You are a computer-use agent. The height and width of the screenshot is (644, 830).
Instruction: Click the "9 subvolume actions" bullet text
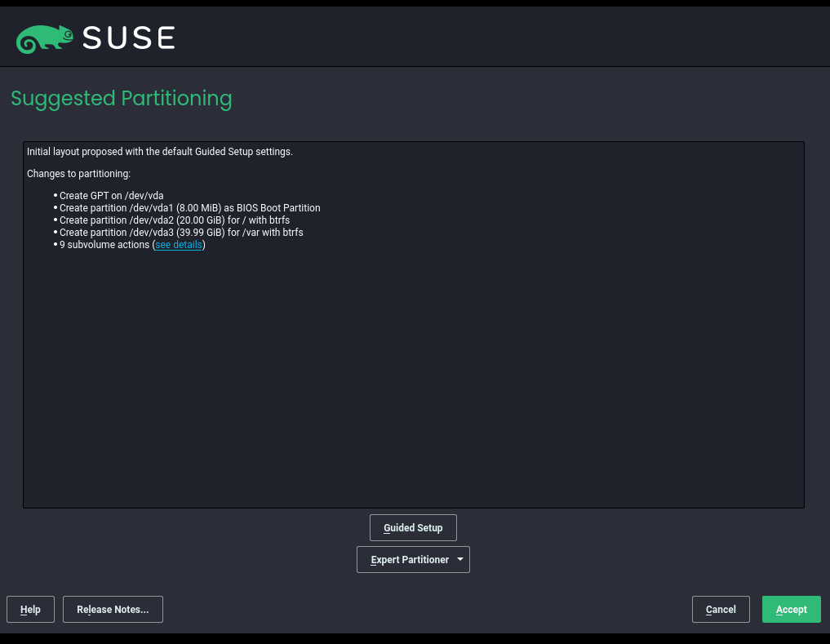point(104,244)
